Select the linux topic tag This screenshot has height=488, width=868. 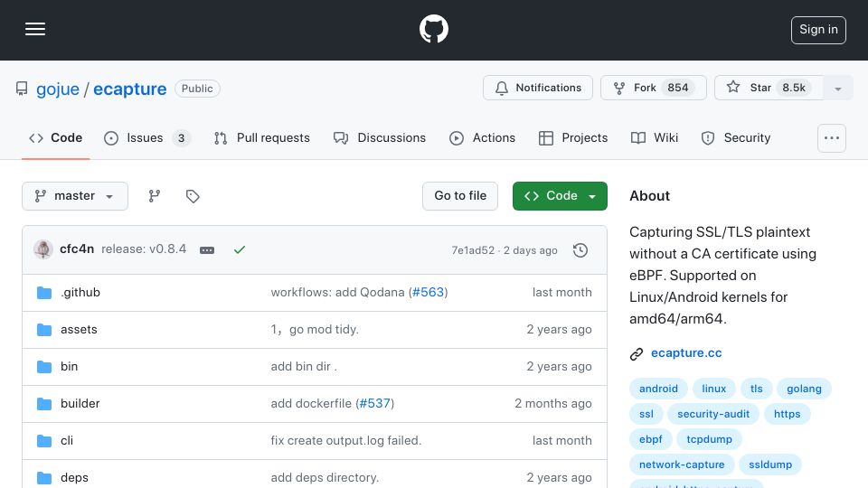click(713, 389)
